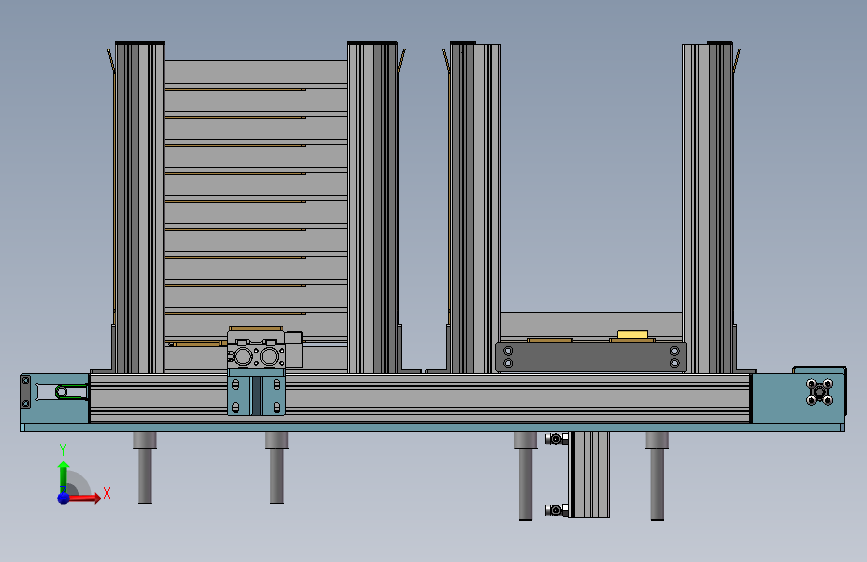Select the lower pneumatic fitting on the cylinder
The height and width of the screenshot is (562, 867).
[557, 510]
